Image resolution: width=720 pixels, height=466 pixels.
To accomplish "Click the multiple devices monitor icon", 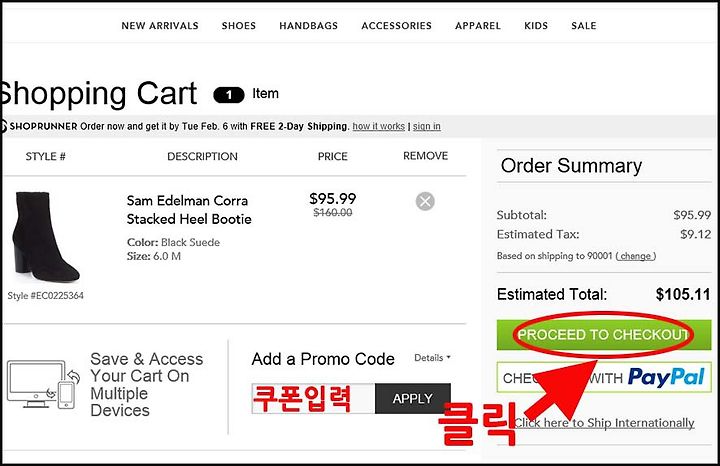I will [x=43, y=385].
